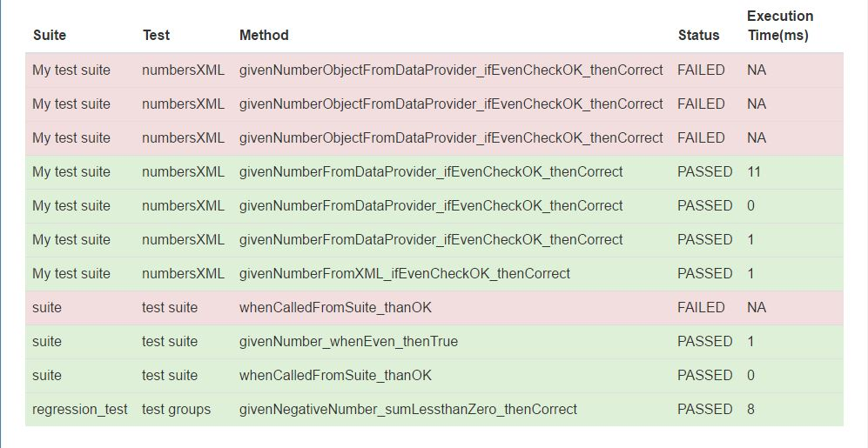Click the passed whenCalledFromSuite_thanOK method

click(x=335, y=376)
